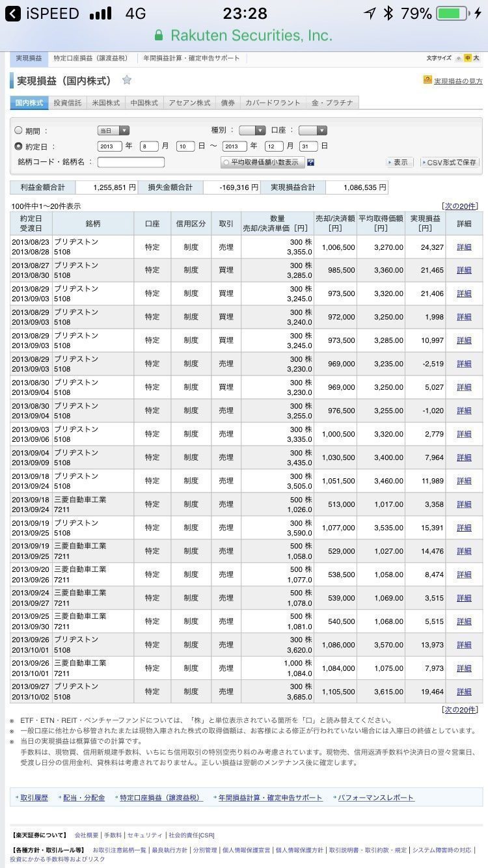Select the 約定日 radio button

tap(18, 146)
